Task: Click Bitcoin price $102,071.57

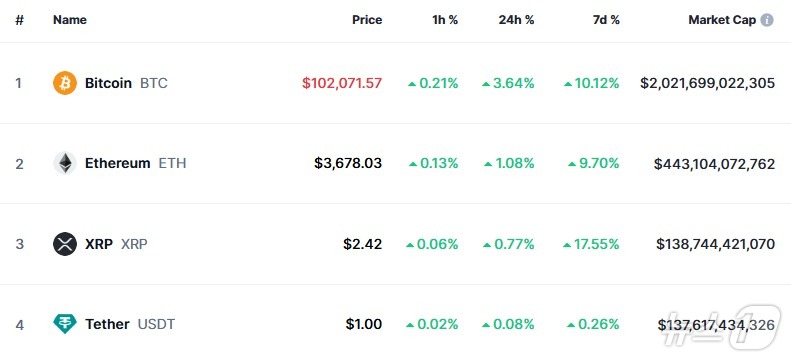Action: 342,83
